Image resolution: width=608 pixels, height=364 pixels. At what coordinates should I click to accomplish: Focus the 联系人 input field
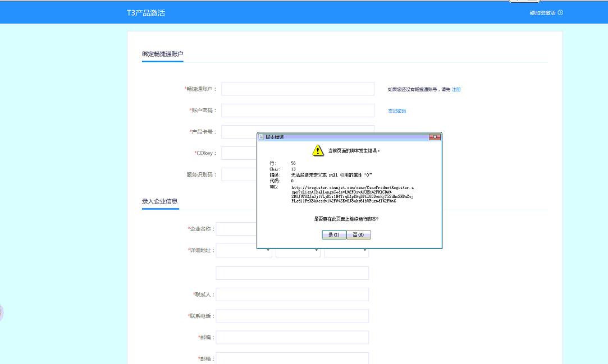(292, 294)
